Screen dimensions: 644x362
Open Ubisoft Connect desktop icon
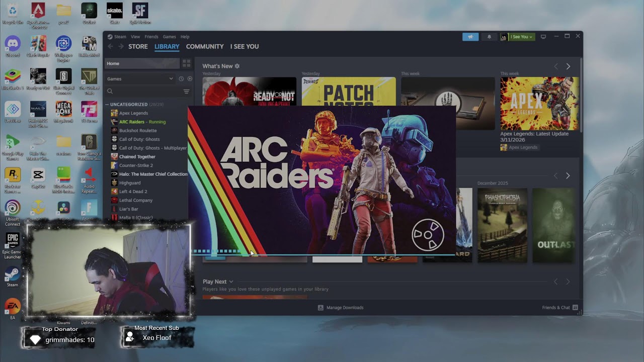click(13, 213)
